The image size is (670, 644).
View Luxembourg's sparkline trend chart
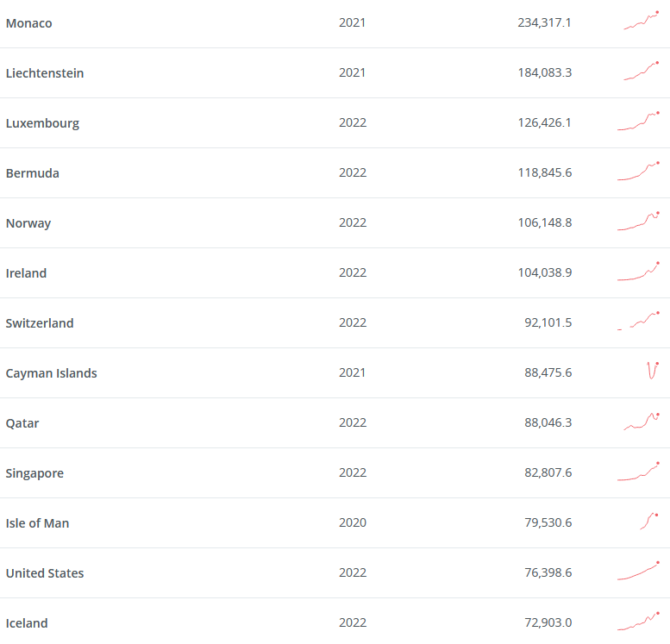(x=638, y=121)
